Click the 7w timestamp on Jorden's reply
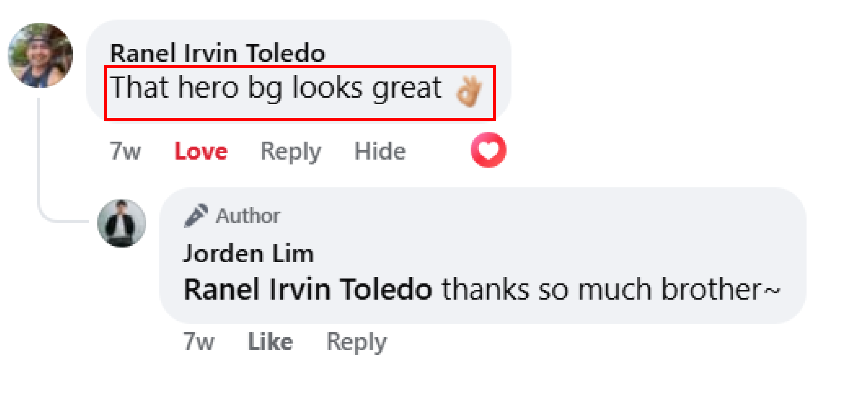The height and width of the screenshot is (399, 868). 199,341
